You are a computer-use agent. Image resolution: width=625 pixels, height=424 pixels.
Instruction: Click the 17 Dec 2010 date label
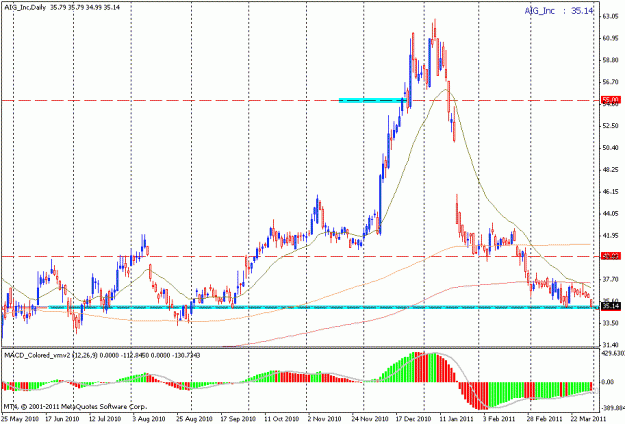pos(413,419)
